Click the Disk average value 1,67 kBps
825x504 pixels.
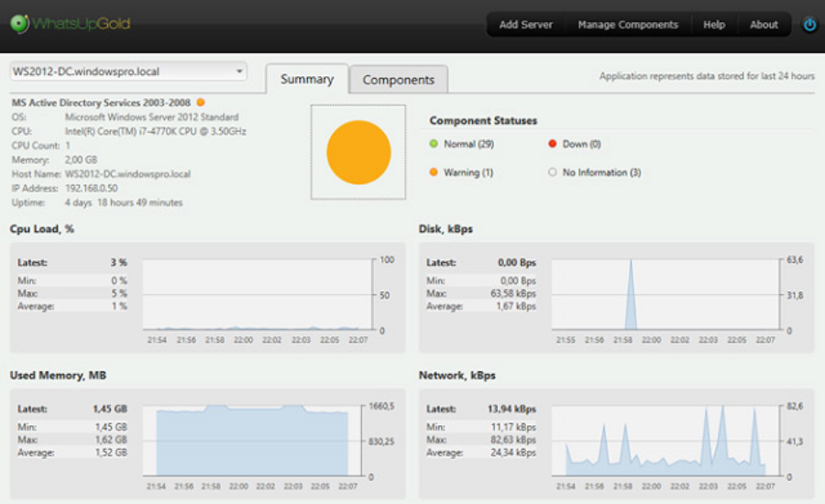(x=515, y=306)
